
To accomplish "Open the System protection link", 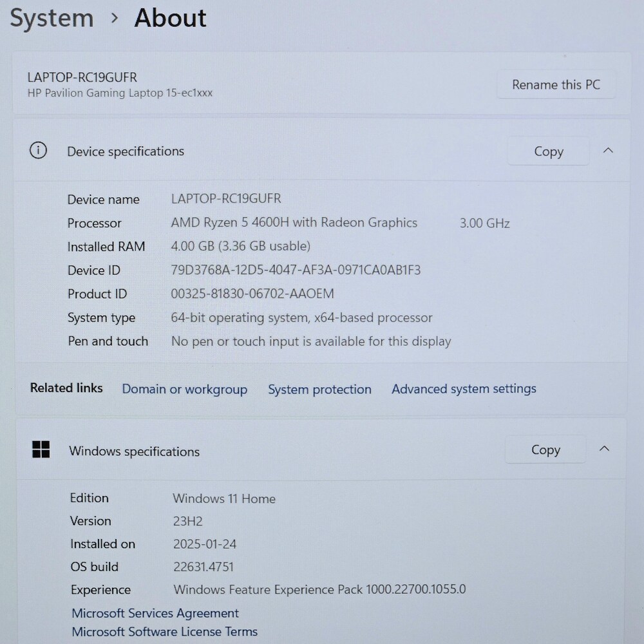I will tap(319, 389).
